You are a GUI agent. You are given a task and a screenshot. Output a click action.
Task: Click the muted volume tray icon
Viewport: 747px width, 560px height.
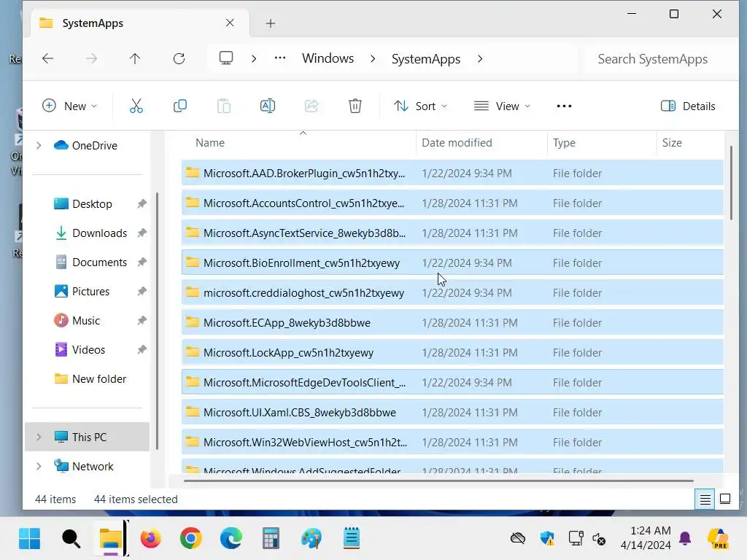600,539
